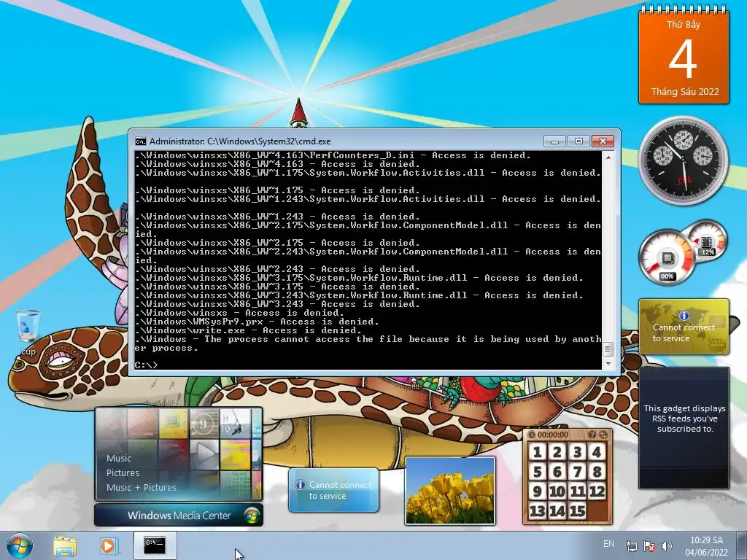Move puzzle tile 15 into empty slot
This screenshot has width=747, height=560.
click(577, 511)
